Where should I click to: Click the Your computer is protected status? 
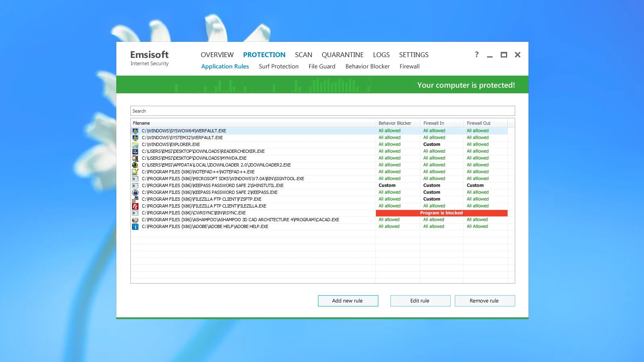[x=466, y=85]
